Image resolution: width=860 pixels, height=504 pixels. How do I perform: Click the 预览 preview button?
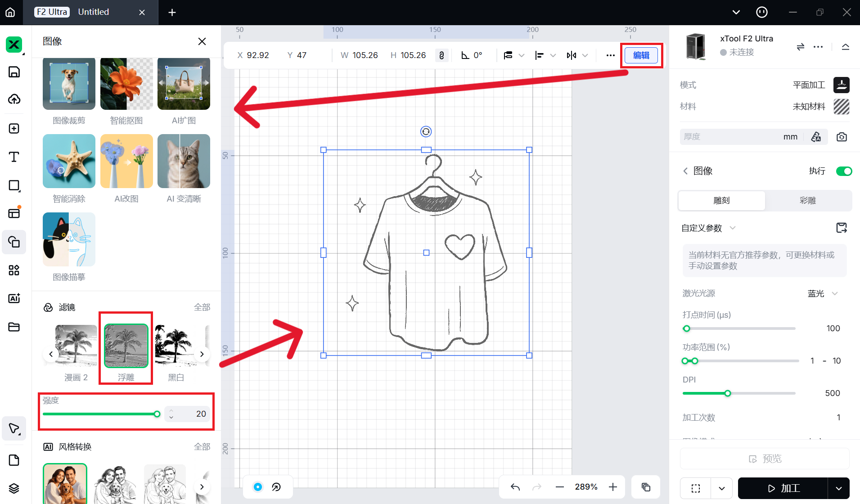(x=765, y=459)
